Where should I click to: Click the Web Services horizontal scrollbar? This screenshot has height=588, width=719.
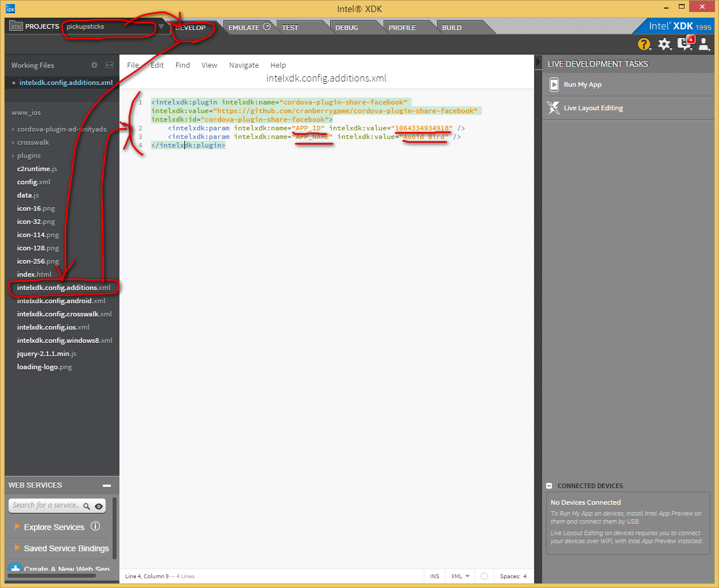(x=52, y=575)
